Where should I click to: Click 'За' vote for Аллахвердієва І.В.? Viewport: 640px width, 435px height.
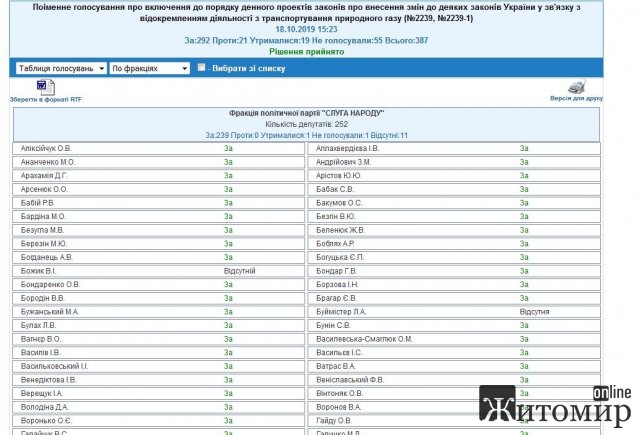click(524, 149)
